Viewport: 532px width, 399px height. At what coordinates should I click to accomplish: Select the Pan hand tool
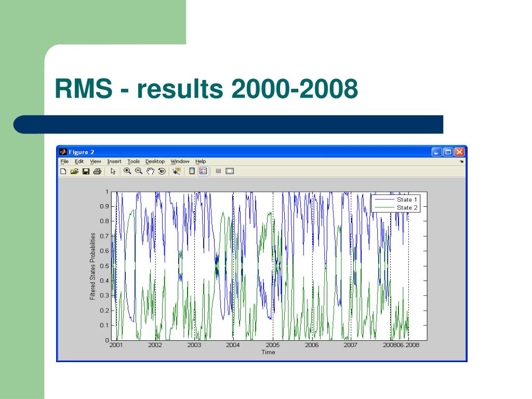point(150,171)
